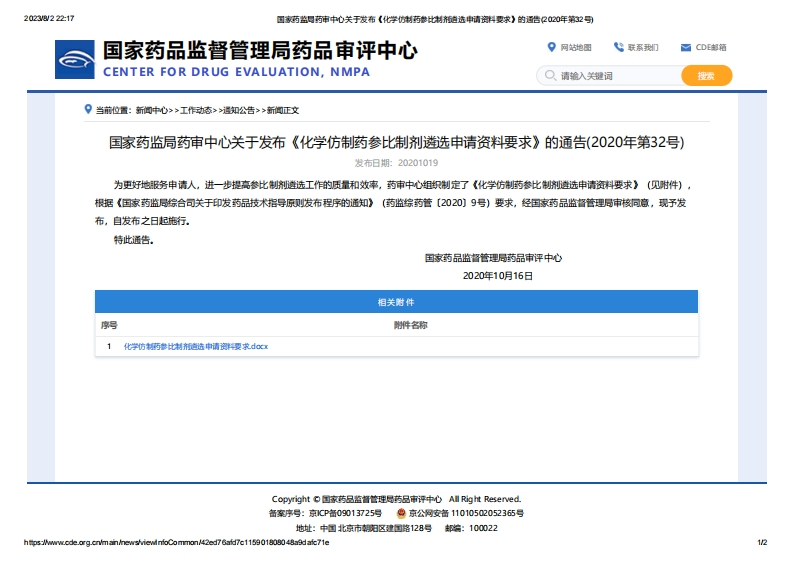Click the 相关附件 blue table header
Screen dimensions: 793x561
(396, 302)
